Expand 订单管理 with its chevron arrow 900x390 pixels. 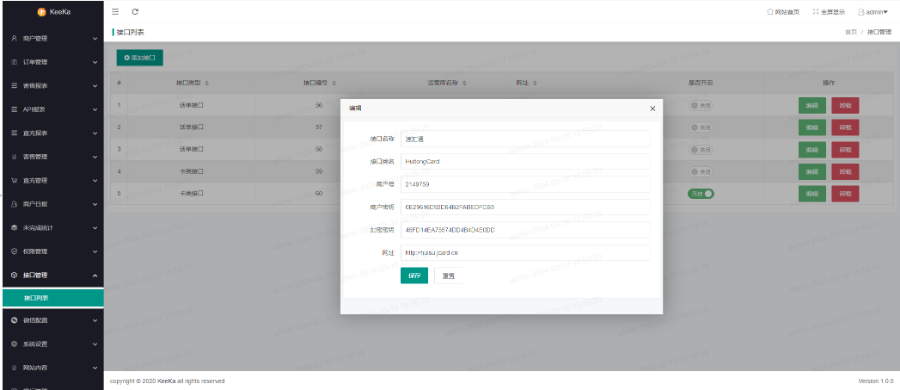click(x=95, y=62)
